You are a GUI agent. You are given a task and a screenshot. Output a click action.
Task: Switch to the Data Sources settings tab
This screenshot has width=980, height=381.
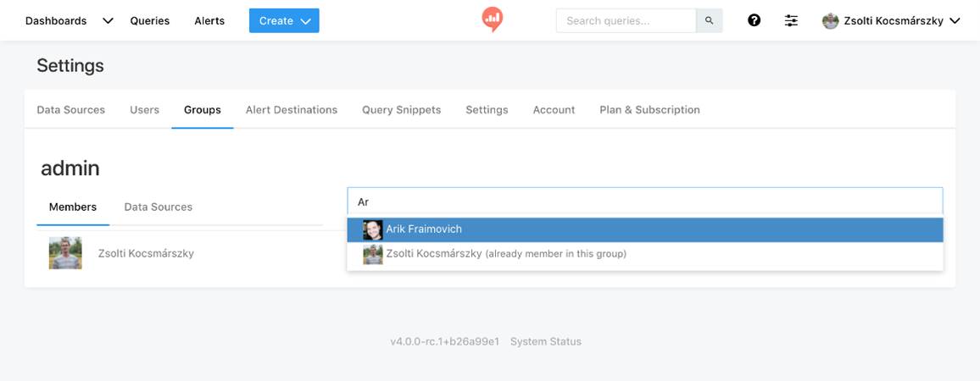click(x=70, y=110)
